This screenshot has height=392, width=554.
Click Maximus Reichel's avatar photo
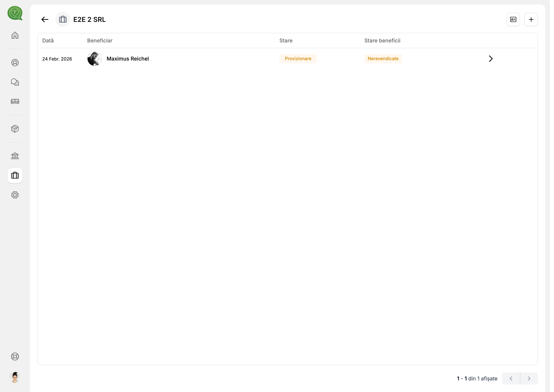point(94,59)
